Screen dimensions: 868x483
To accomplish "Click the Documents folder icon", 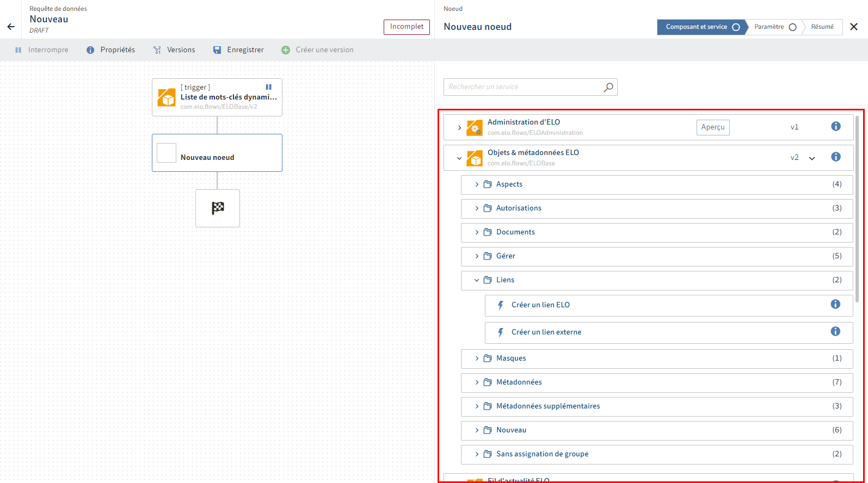I will tap(488, 232).
